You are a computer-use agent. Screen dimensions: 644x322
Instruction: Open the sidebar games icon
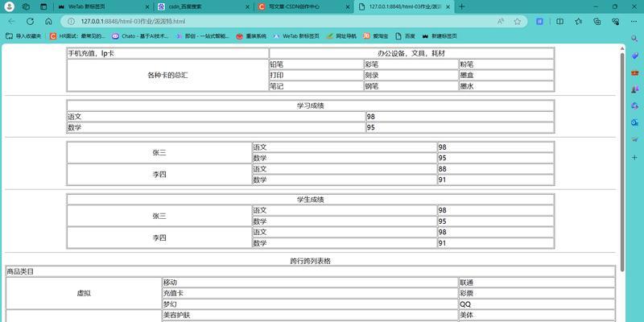(634, 89)
